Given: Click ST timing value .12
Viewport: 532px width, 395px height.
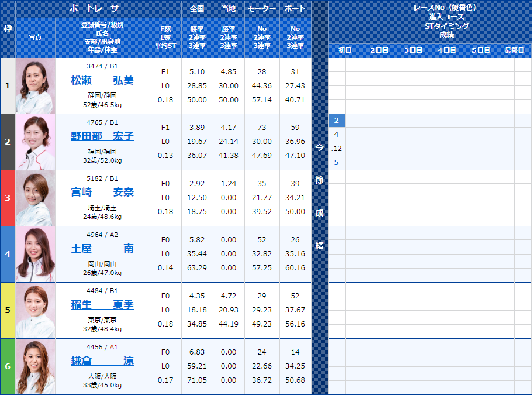Looking at the screenshot, I should (x=337, y=149).
